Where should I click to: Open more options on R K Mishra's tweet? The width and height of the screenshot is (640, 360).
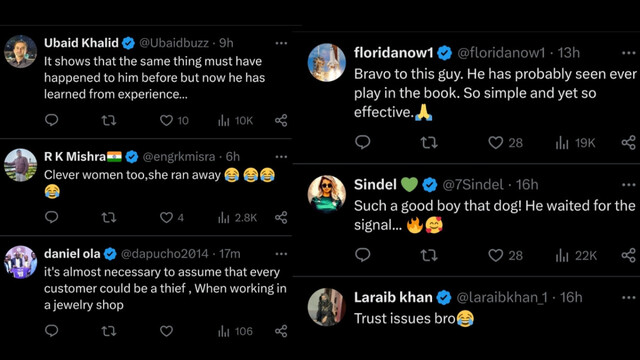(281, 156)
